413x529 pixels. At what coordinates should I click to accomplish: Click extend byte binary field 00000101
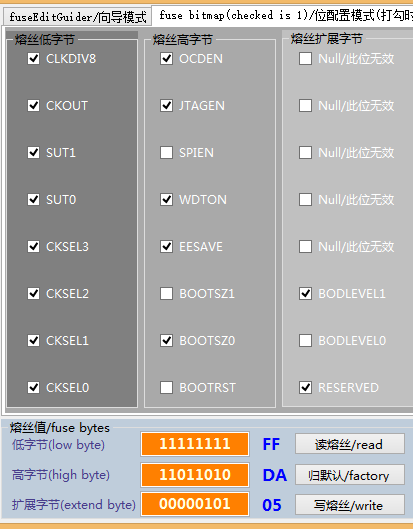click(x=195, y=504)
